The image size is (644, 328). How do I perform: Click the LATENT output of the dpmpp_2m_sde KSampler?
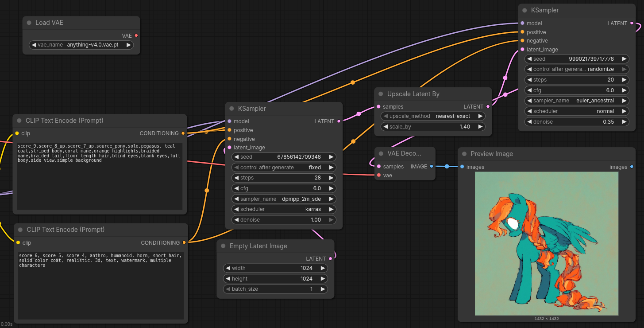[339, 121]
